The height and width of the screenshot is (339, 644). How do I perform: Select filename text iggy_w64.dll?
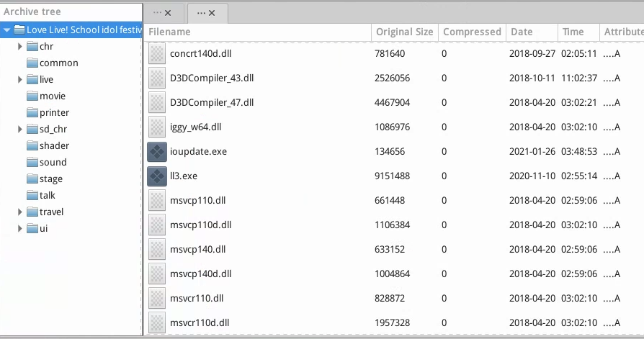[x=195, y=127]
